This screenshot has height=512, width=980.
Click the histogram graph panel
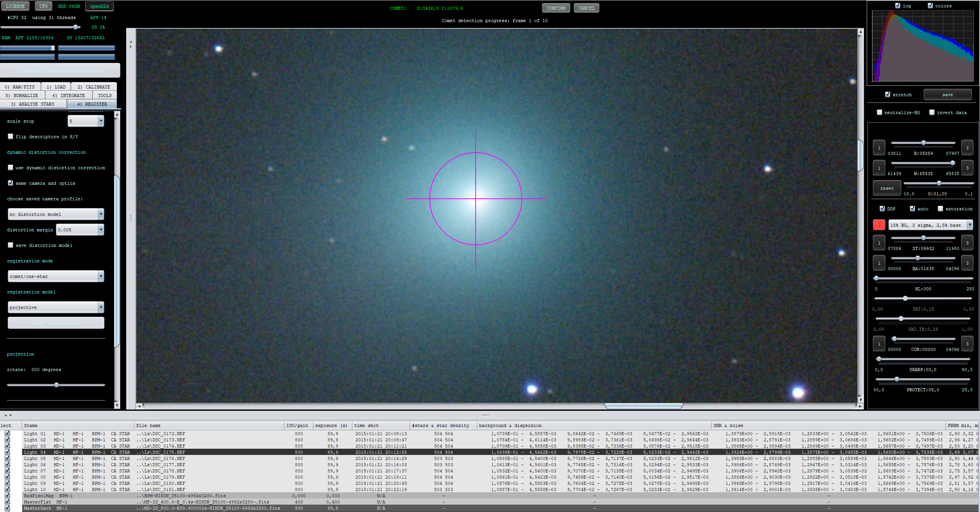coord(923,46)
